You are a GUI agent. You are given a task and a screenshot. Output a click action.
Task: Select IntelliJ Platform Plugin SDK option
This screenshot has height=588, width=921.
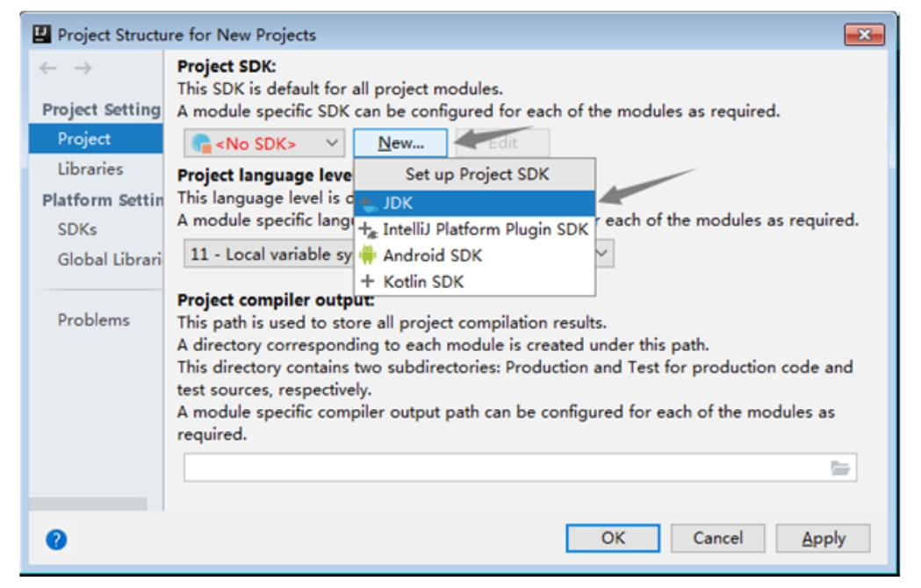(485, 230)
